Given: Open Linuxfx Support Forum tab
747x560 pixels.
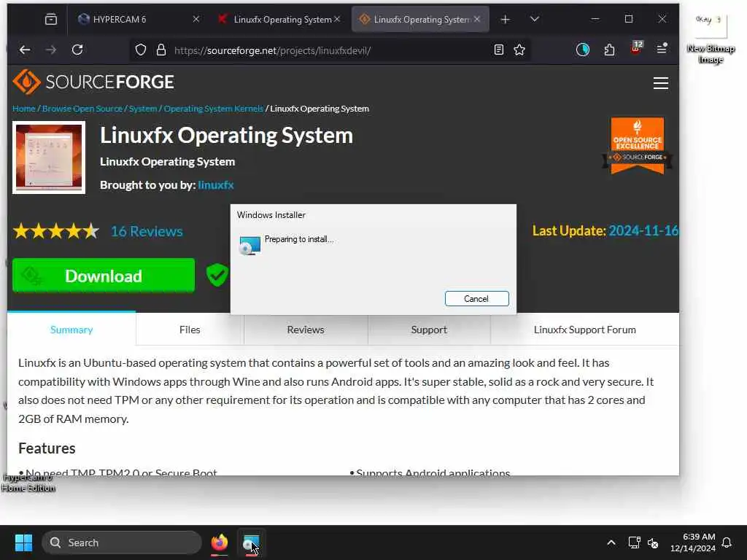Looking at the screenshot, I should coord(584,330).
